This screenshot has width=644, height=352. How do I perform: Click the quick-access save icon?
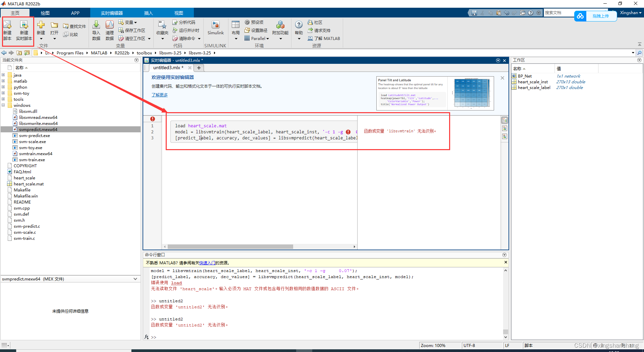[474, 13]
